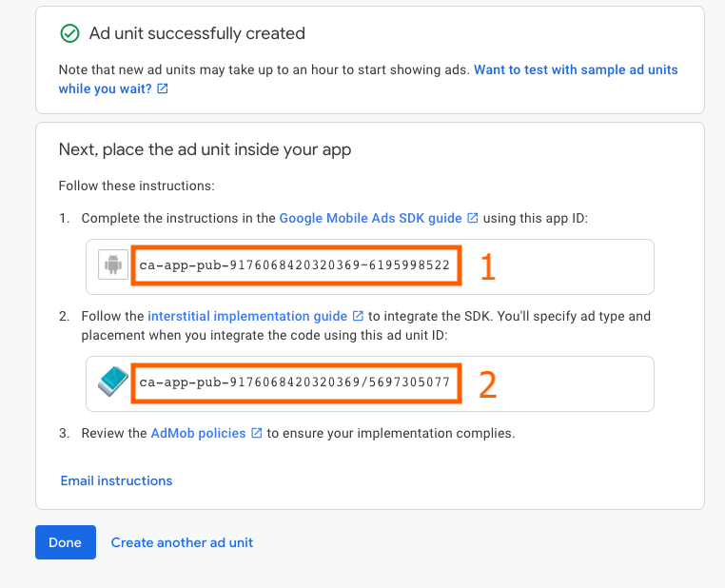Screen dimensions: 725x588
Task: Select the ad unit ID text ending 5697305077
Action: pos(295,382)
